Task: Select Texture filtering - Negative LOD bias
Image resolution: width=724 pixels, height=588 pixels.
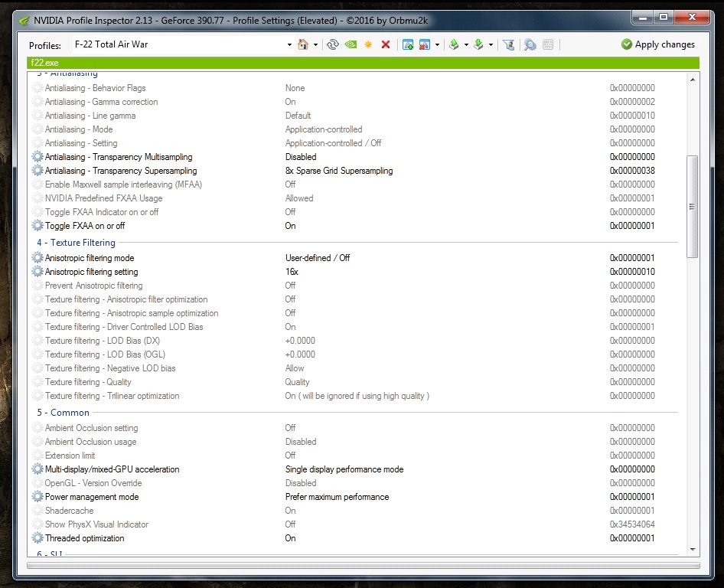Action: pyautogui.click(x=110, y=368)
